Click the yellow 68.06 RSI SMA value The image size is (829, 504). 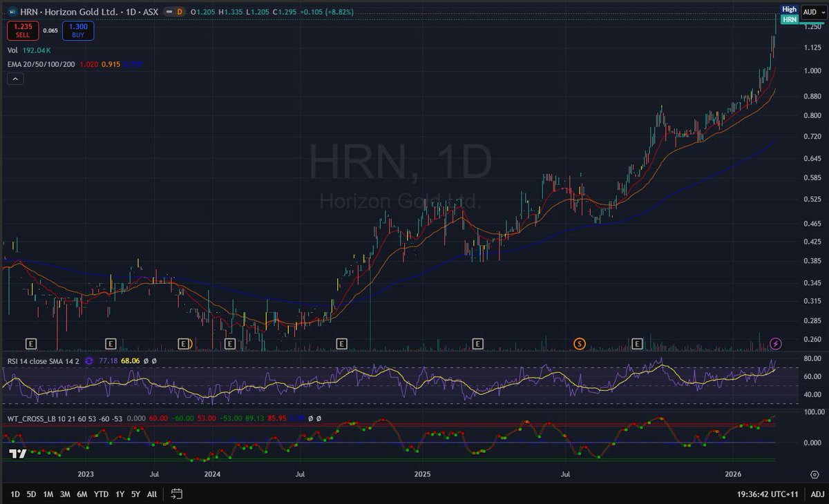130,360
